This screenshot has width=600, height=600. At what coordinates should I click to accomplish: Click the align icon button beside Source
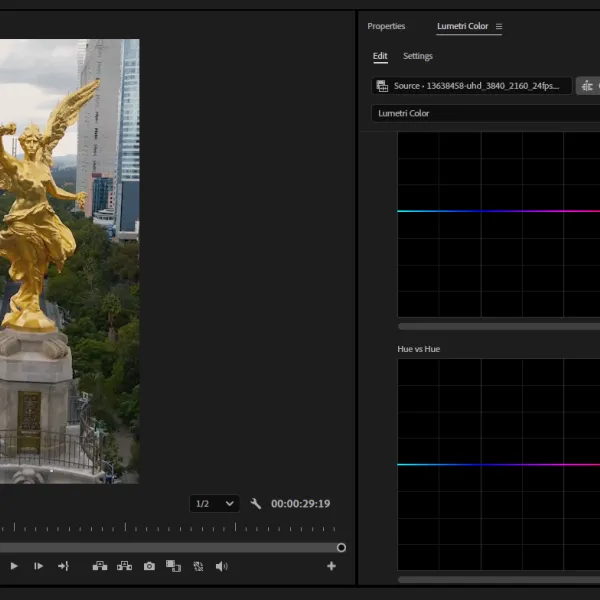pos(587,86)
